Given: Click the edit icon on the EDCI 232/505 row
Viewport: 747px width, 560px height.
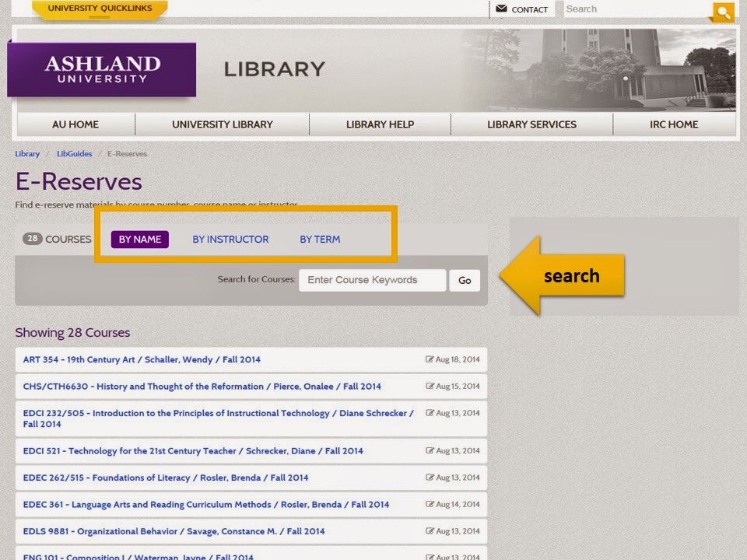Looking at the screenshot, I should [430, 412].
